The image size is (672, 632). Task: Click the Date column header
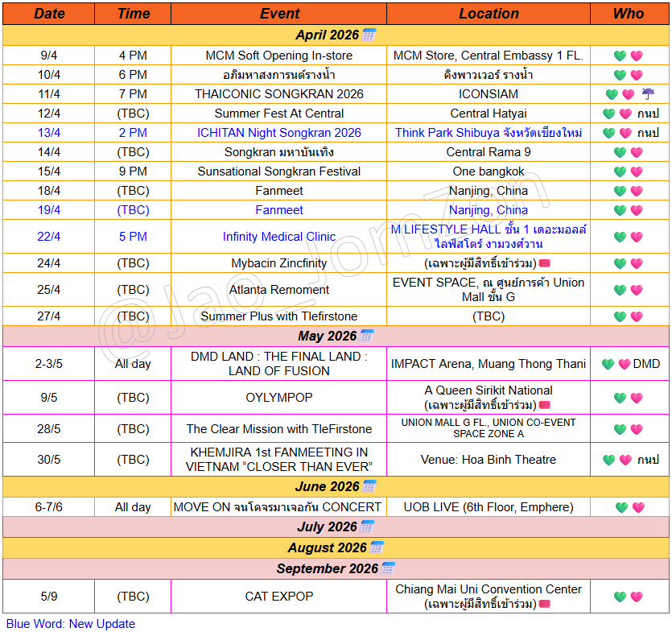(49, 14)
